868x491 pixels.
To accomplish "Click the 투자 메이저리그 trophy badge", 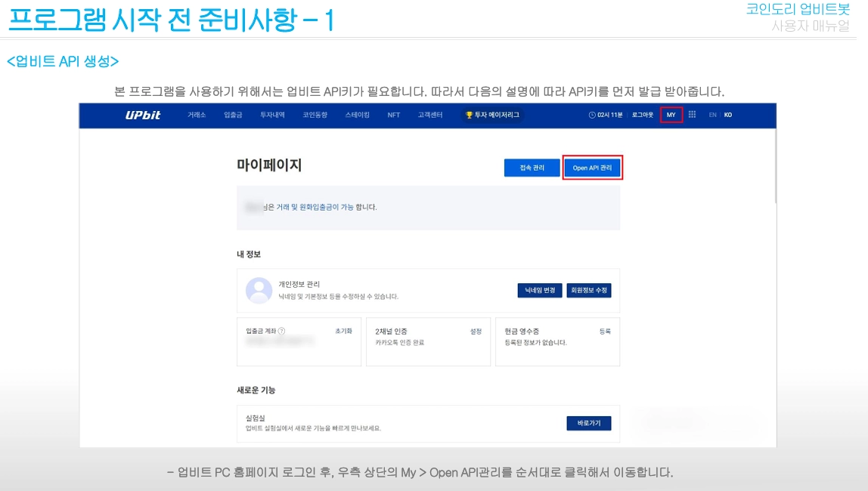I will (493, 115).
